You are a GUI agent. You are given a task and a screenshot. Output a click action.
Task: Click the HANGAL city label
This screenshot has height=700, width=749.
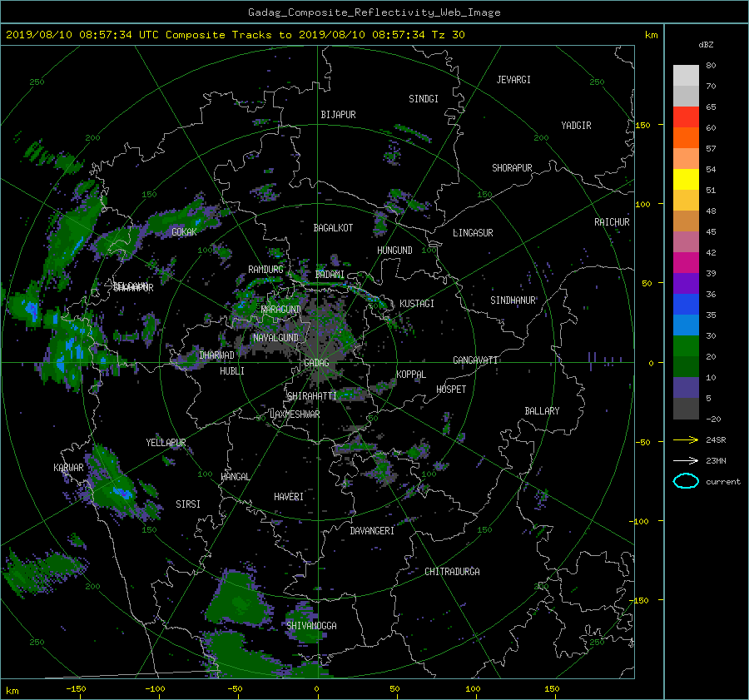tap(235, 477)
